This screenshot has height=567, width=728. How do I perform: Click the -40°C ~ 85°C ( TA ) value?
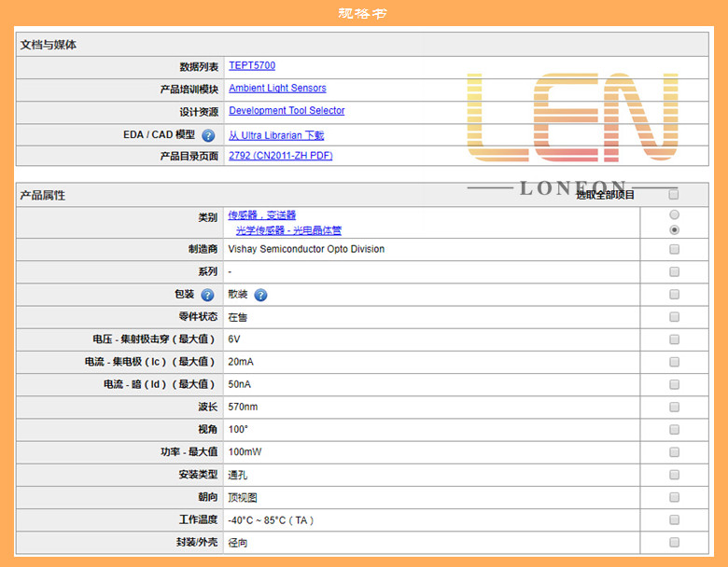point(271,520)
